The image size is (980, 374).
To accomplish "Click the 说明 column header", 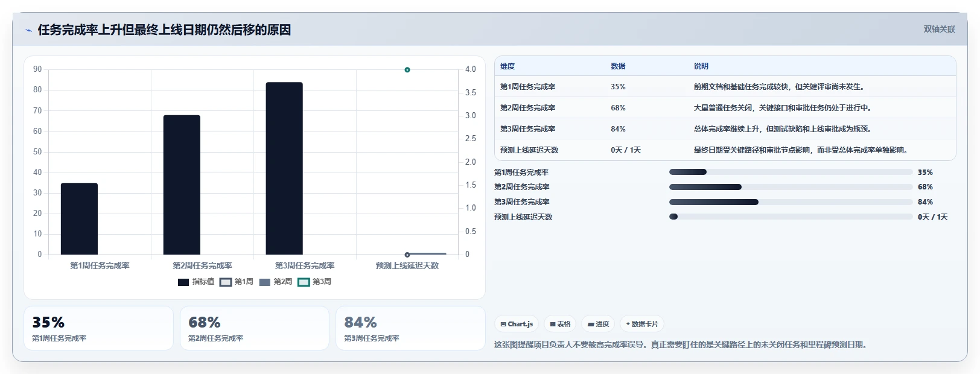I will [x=701, y=66].
